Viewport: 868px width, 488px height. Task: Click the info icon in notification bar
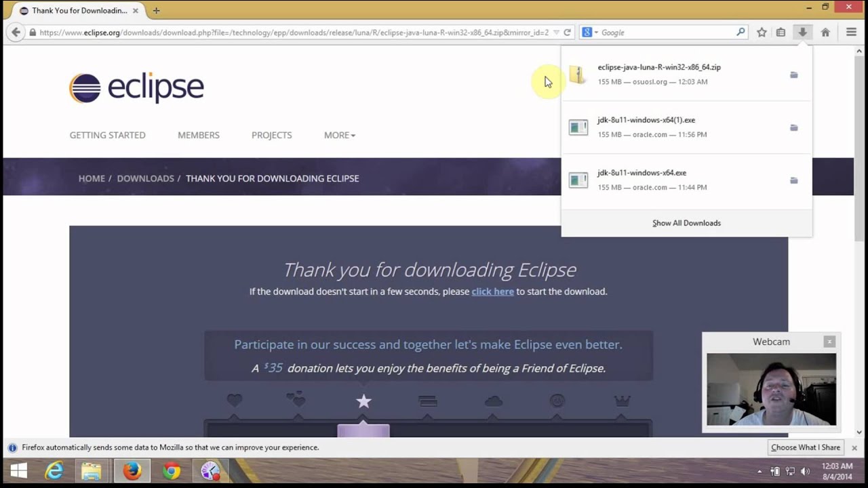coord(12,447)
